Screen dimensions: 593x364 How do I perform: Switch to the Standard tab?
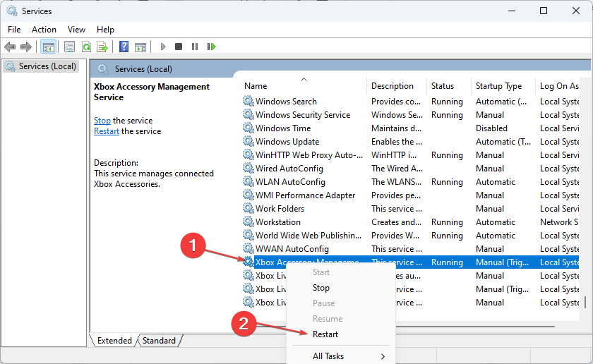pos(159,341)
